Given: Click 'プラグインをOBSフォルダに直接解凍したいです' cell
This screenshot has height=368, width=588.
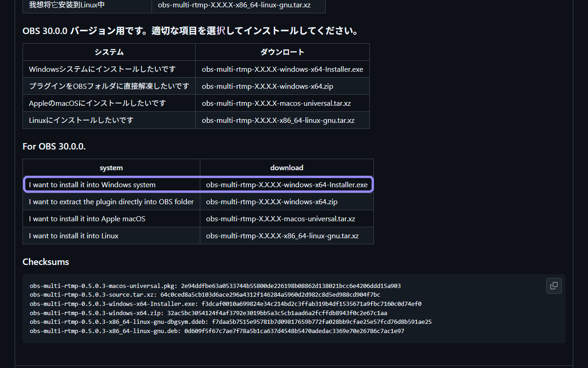Looking at the screenshot, I should tap(109, 86).
